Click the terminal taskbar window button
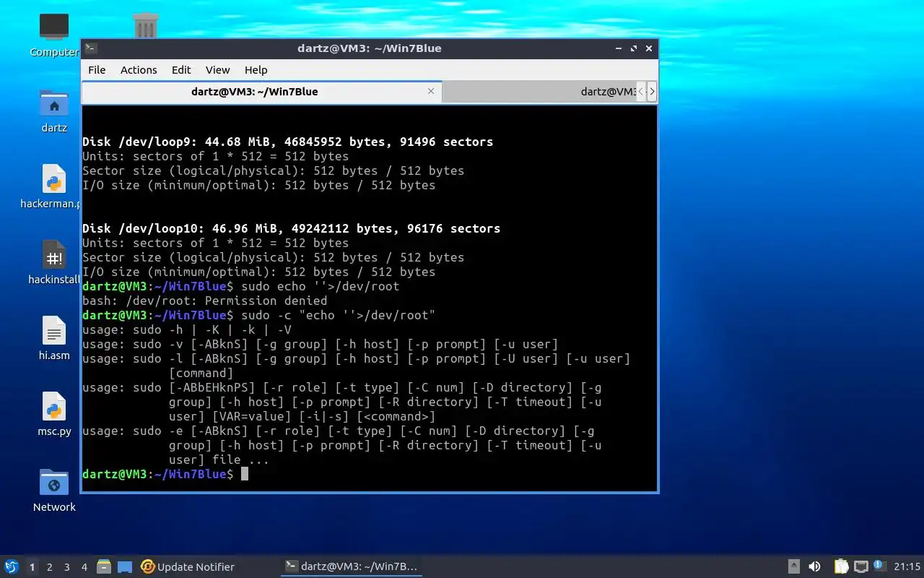The height and width of the screenshot is (578, 924). pos(352,567)
